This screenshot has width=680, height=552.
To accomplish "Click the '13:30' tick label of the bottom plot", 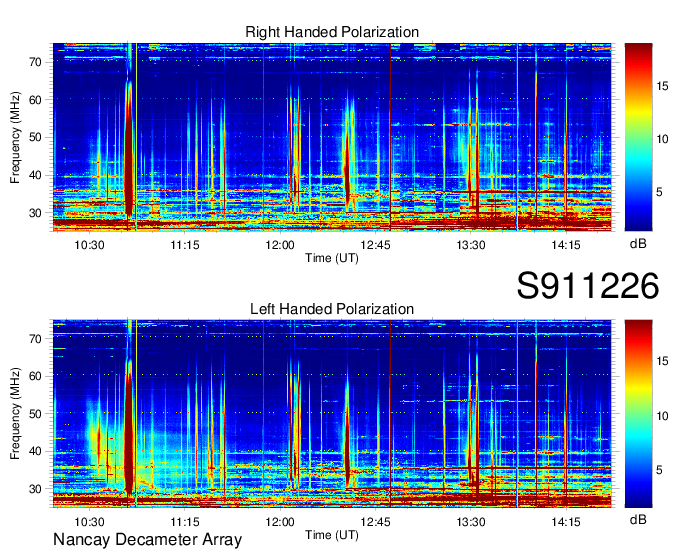I will (x=471, y=522).
